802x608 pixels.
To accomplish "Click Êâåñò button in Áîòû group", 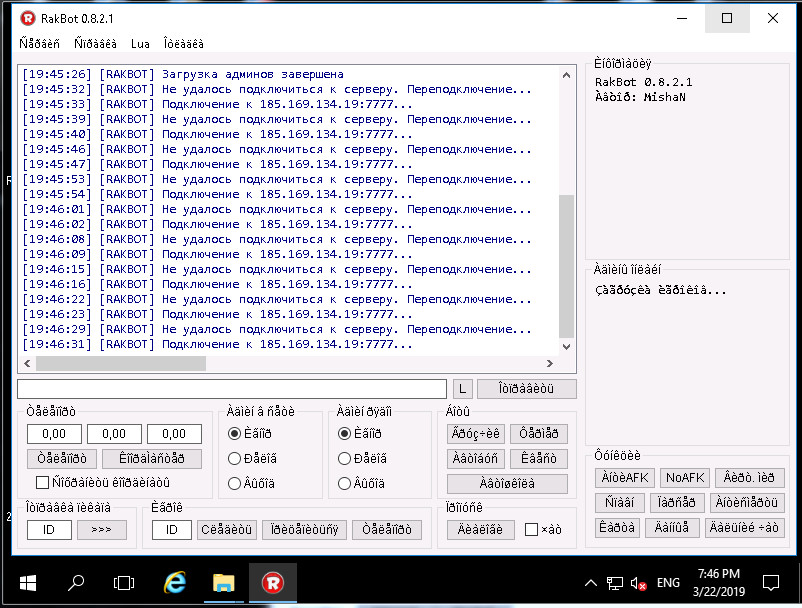I will tap(539, 458).
